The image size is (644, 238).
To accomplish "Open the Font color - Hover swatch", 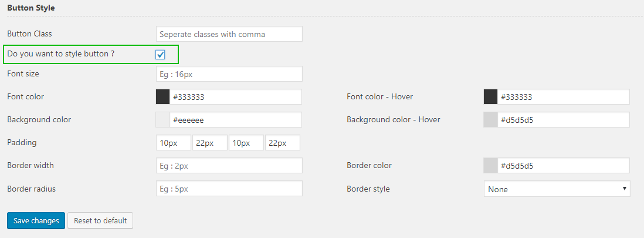I will pyautogui.click(x=491, y=97).
